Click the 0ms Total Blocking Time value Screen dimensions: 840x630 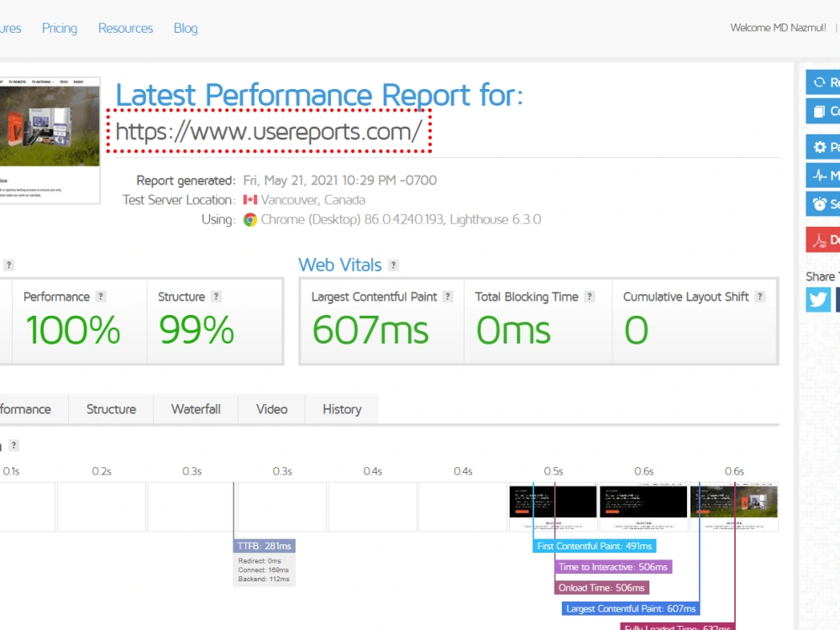(x=513, y=330)
